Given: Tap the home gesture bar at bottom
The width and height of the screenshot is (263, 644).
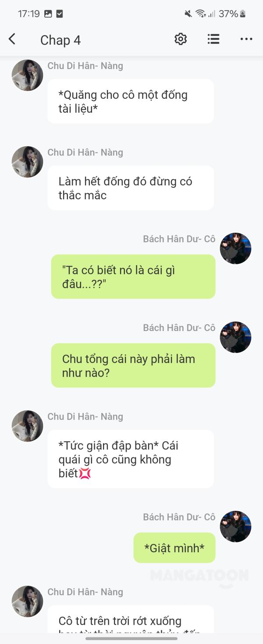Looking at the screenshot, I should [x=131, y=638].
